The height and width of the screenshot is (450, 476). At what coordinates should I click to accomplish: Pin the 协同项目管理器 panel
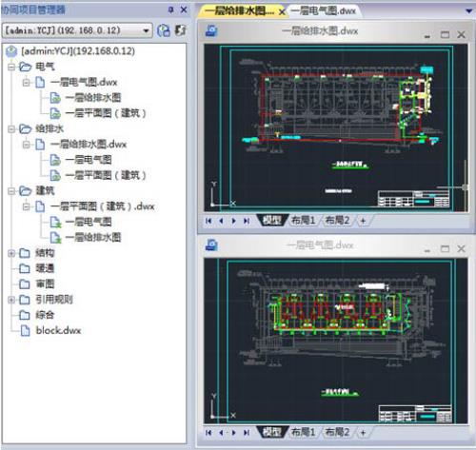point(170,10)
